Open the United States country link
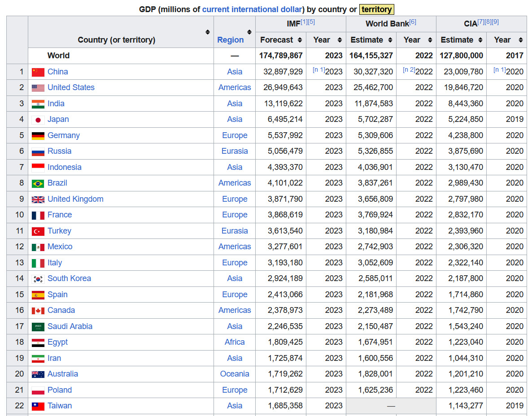Viewport: 532px width, 416px height. (71, 87)
